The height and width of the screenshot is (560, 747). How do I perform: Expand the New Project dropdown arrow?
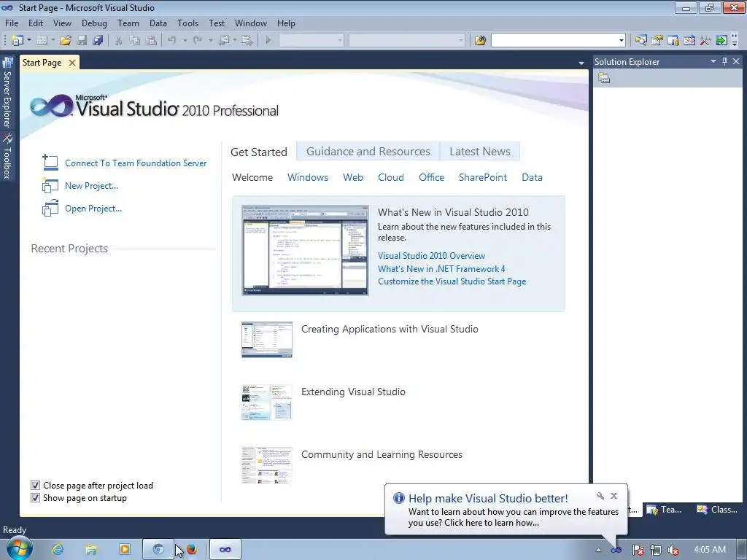29,41
